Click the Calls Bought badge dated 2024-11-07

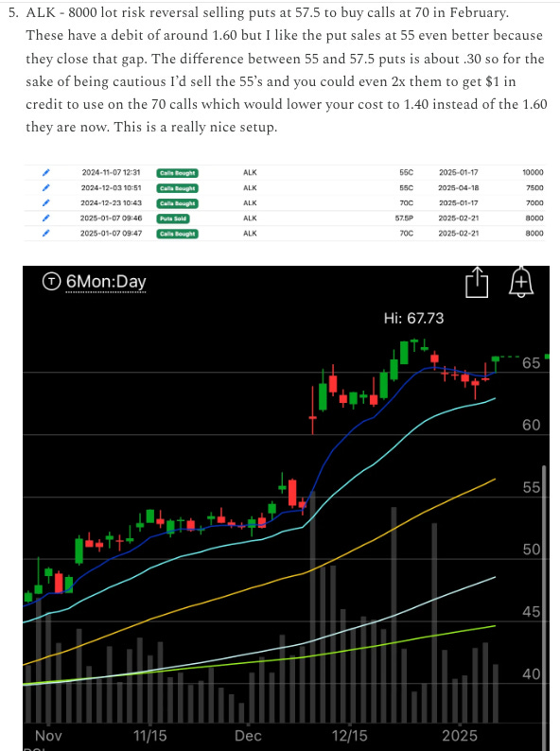pos(177,173)
